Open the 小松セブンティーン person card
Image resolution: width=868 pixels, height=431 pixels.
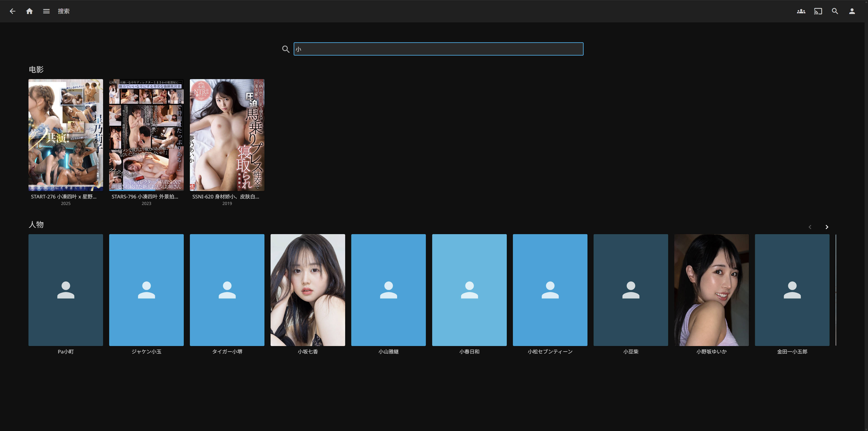tap(550, 290)
